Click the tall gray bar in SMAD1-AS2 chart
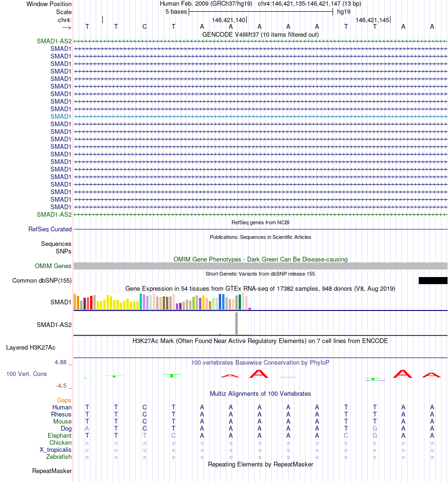 tap(236, 323)
